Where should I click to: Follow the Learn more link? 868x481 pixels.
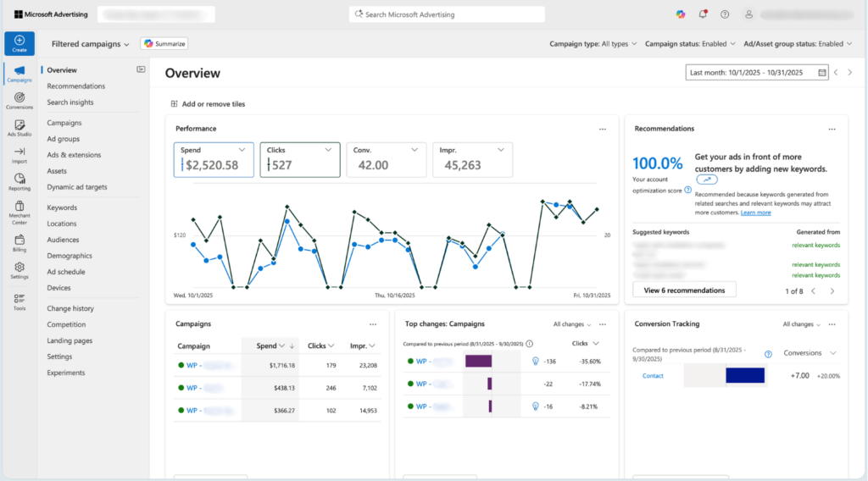tap(755, 213)
